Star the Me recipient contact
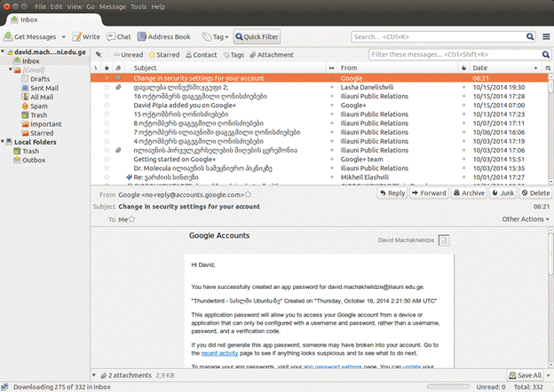 pos(131,219)
